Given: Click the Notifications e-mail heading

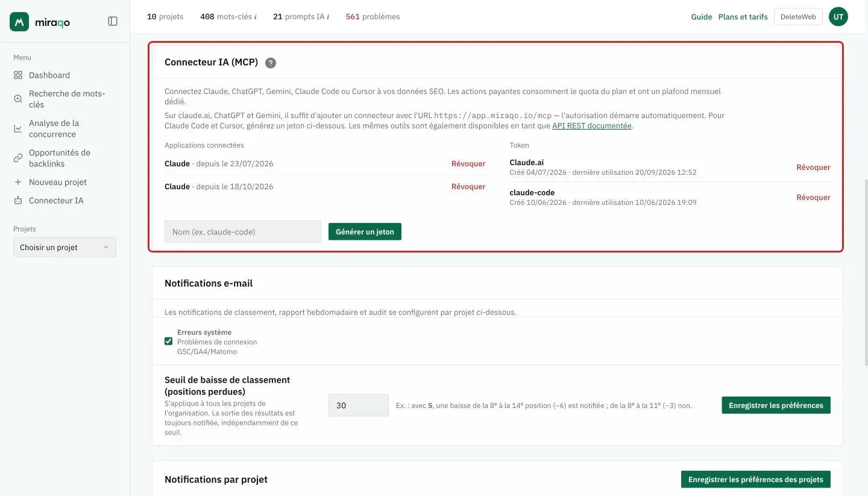Looking at the screenshot, I should tap(209, 283).
